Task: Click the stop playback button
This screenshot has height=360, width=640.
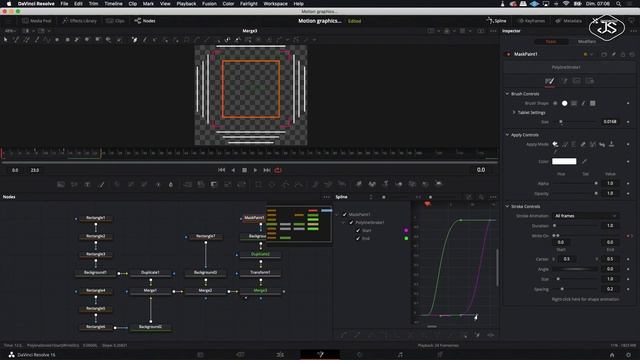Action: [x=244, y=170]
